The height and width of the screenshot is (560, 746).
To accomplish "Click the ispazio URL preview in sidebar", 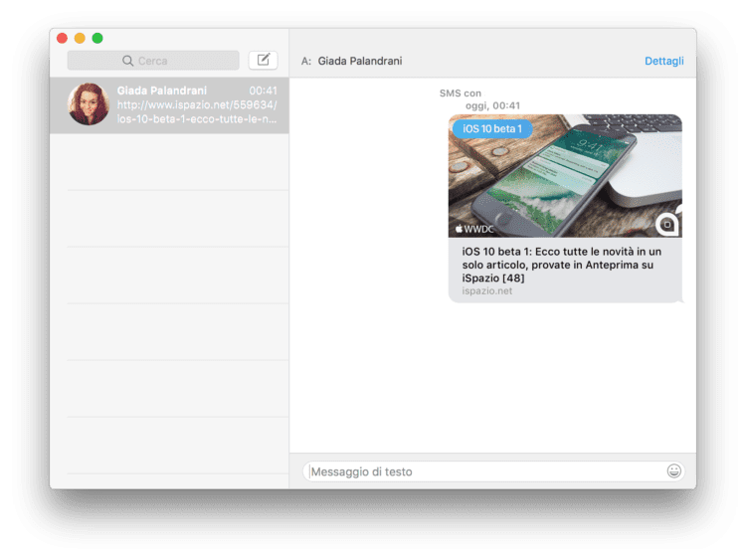I will 196,112.
